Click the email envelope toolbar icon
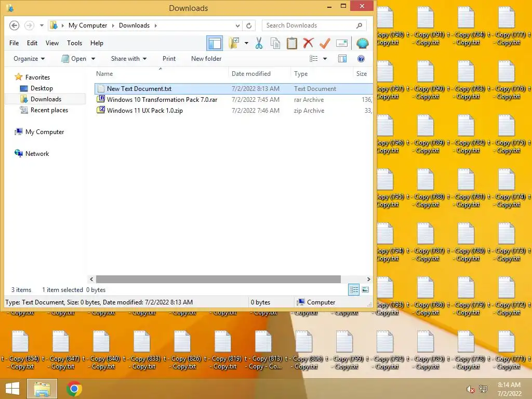The image size is (532, 399). (342, 43)
